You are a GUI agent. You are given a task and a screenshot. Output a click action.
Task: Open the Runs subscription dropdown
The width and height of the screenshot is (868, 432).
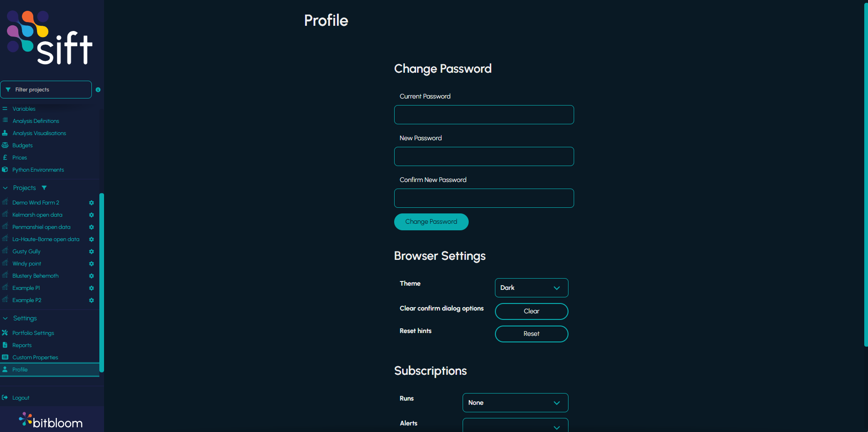tap(516, 402)
